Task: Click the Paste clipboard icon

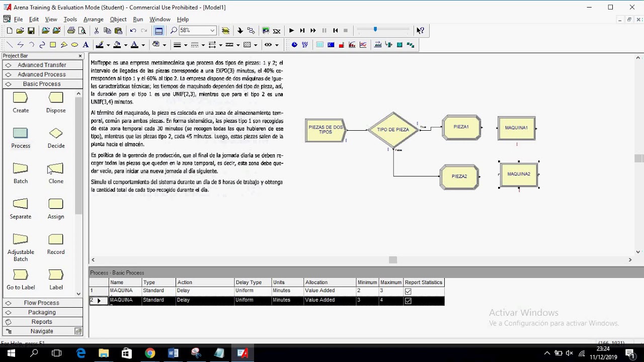Action: pyautogui.click(x=118, y=31)
